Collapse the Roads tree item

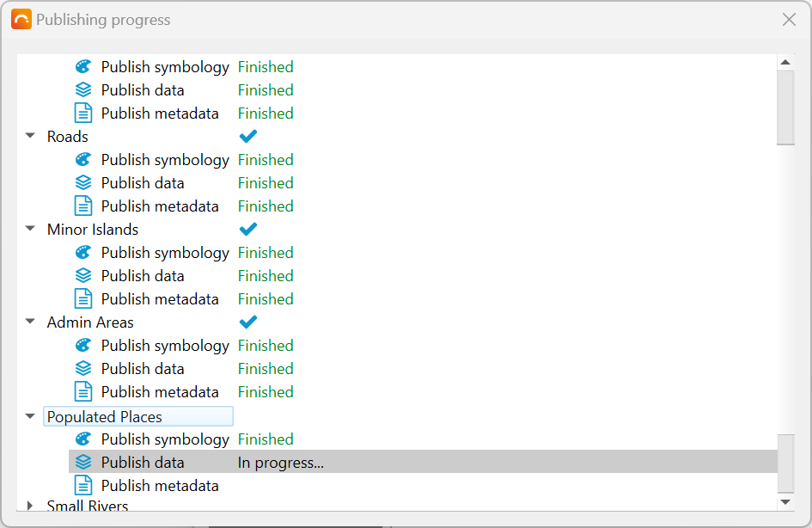click(30, 136)
